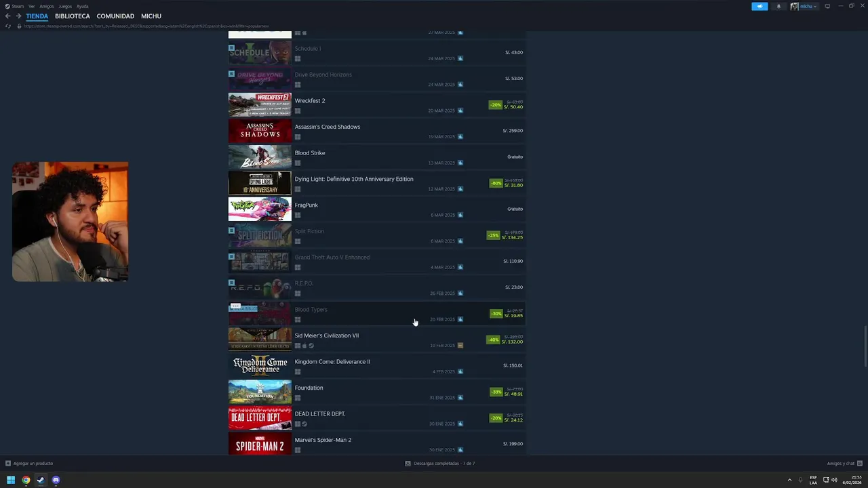This screenshot has height=488, width=868.
Task: Open the Ver menu
Action: click(31, 6)
